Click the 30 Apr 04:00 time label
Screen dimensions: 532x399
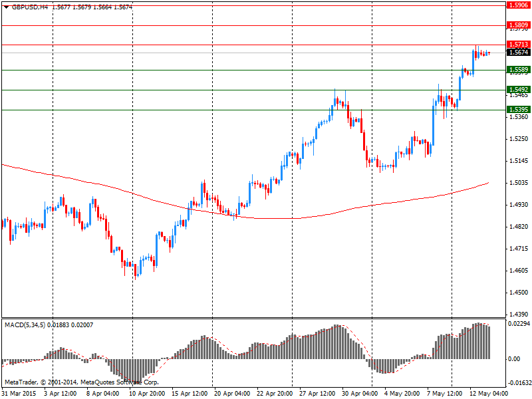coord(360,394)
